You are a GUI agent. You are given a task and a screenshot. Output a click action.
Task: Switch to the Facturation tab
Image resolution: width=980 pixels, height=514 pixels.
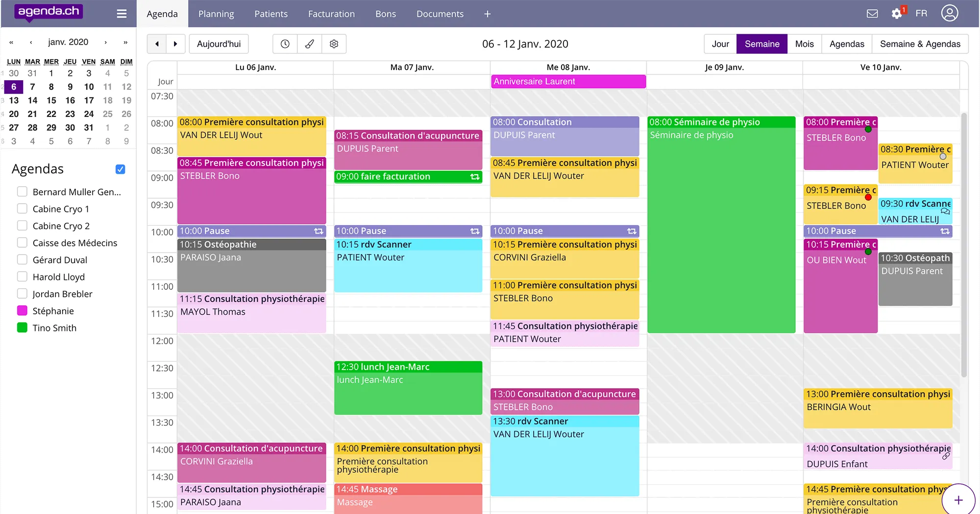(x=331, y=14)
